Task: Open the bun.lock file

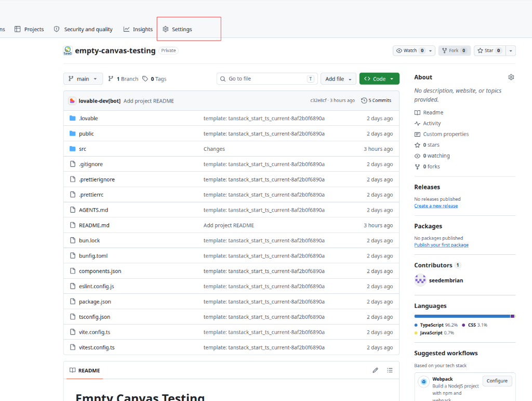Action: tap(89, 240)
